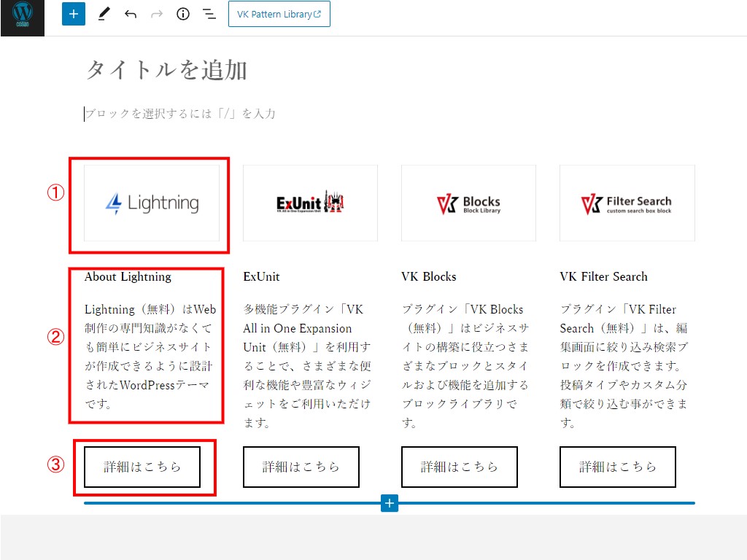
Task: Open document details info icon
Action: tap(183, 14)
